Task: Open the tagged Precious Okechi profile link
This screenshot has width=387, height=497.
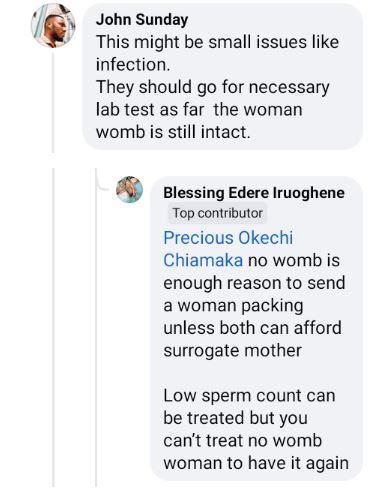Action: point(228,238)
